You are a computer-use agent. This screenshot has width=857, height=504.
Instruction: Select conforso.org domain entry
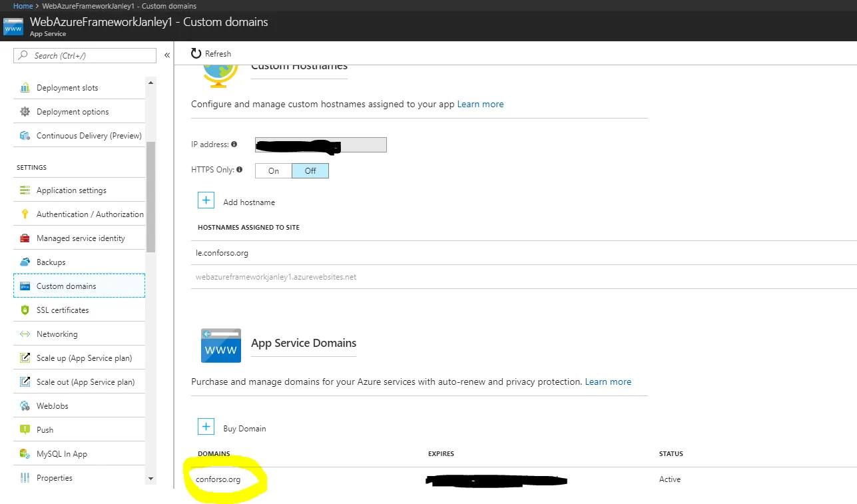[218, 479]
